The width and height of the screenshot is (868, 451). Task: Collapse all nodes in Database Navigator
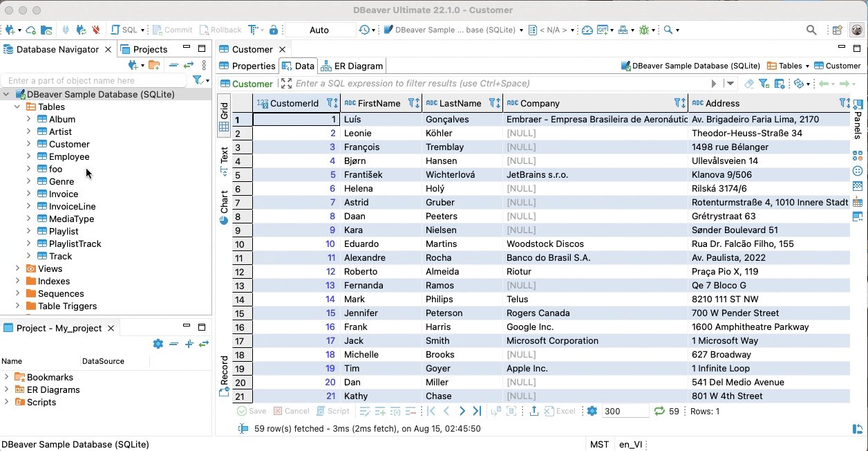tap(173, 65)
